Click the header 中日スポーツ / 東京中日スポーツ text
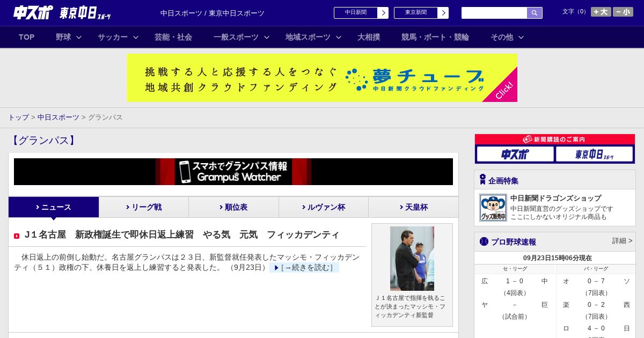This screenshot has height=338, width=644. tap(213, 13)
